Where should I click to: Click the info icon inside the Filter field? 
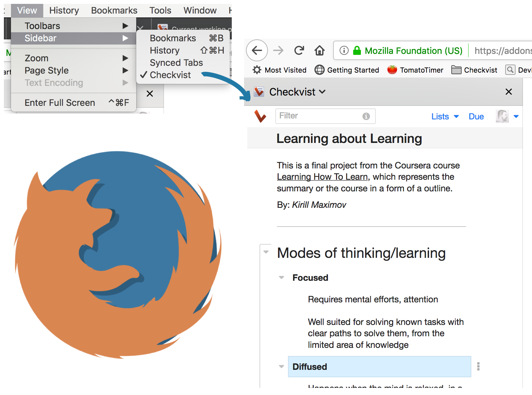pos(366,116)
